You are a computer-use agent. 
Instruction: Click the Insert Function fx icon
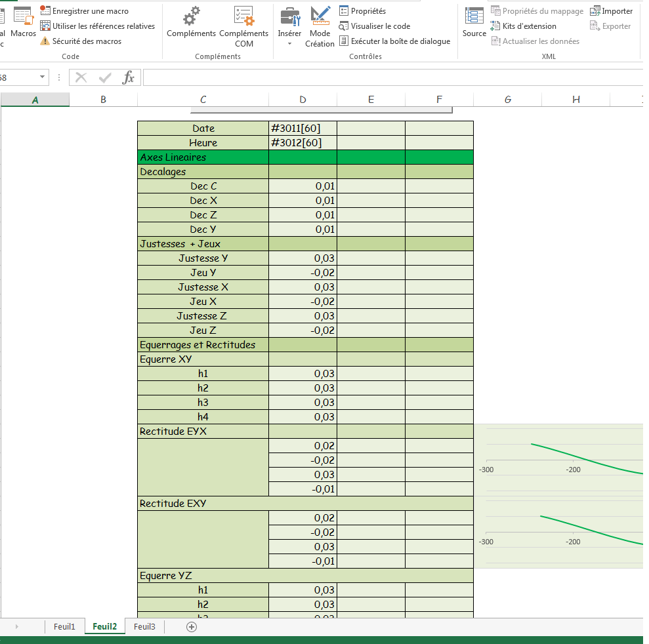(129, 77)
